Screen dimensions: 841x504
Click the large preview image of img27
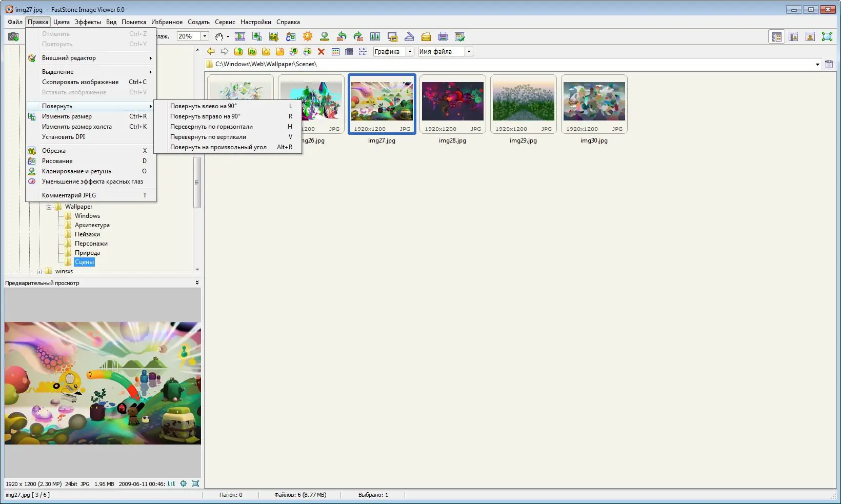(x=103, y=383)
